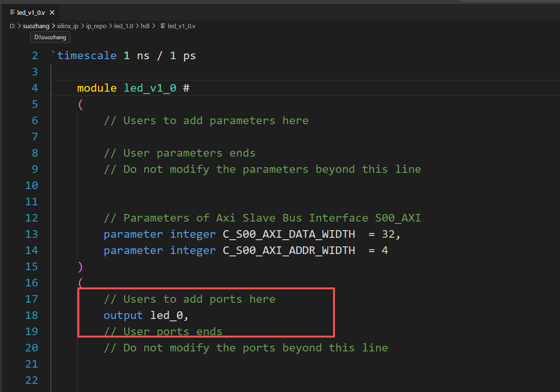
Task: Click the C_S00_AXI_DATA_WIDTH parameter name
Action: pyautogui.click(x=289, y=234)
